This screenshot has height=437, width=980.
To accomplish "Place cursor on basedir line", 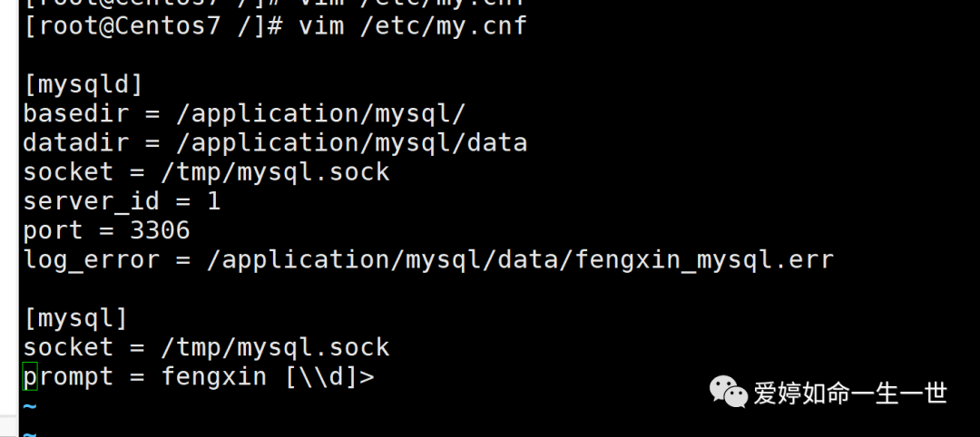I will pyautogui.click(x=244, y=113).
